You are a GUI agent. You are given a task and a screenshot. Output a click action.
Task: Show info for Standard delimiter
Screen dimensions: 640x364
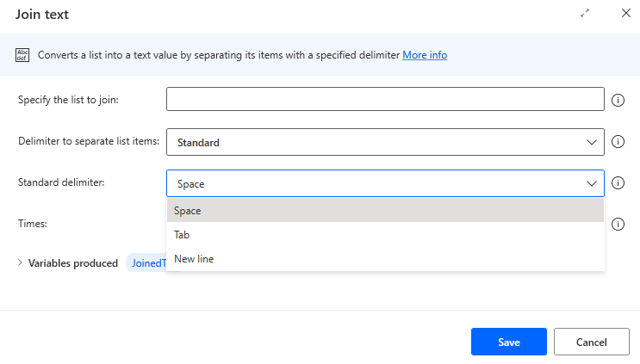coord(618,182)
